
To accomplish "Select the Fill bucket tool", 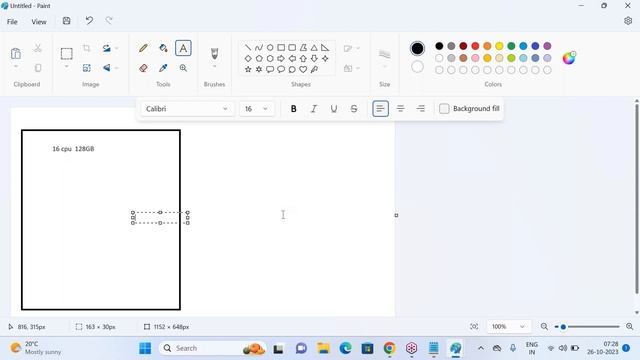I will [163, 48].
